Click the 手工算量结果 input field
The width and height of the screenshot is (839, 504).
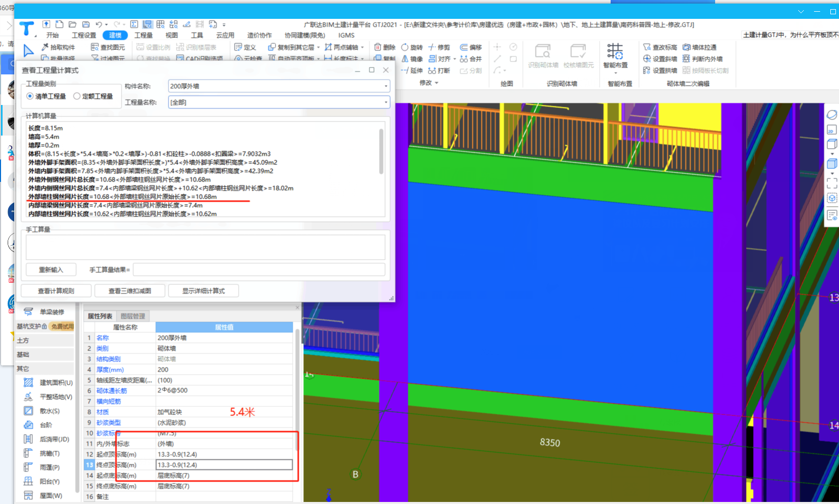tap(259, 270)
